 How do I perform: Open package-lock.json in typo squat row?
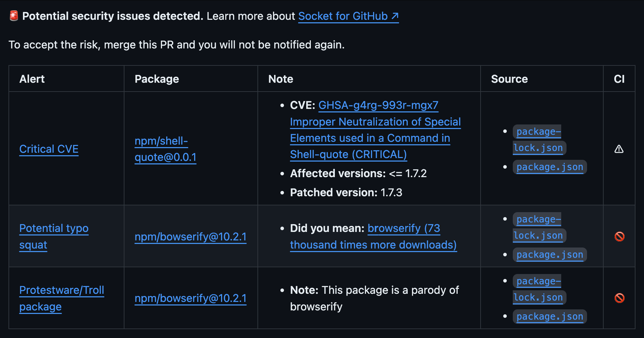pos(539,227)
